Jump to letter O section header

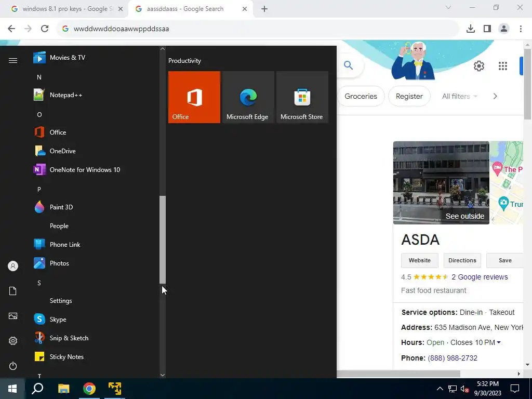coord(39,115)
